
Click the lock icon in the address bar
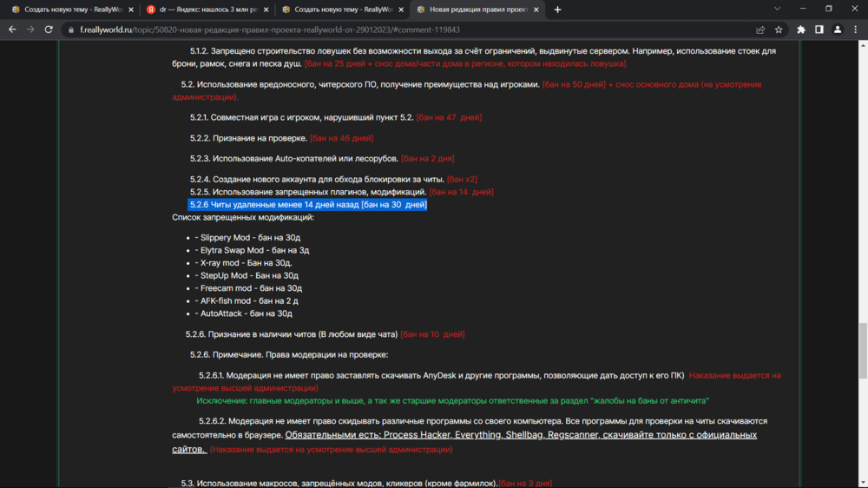[71, 30]
